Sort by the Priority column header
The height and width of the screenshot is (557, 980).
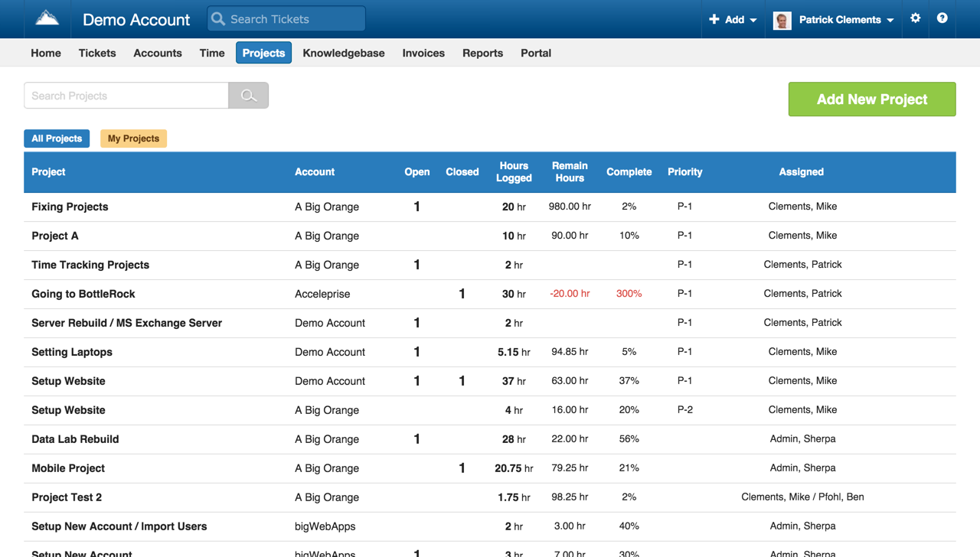(684, 172)
